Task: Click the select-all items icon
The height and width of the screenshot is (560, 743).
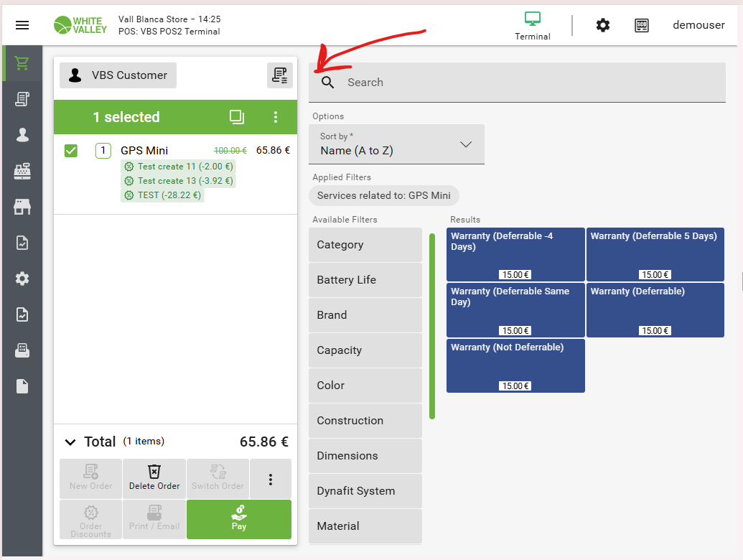Action: 236,116
